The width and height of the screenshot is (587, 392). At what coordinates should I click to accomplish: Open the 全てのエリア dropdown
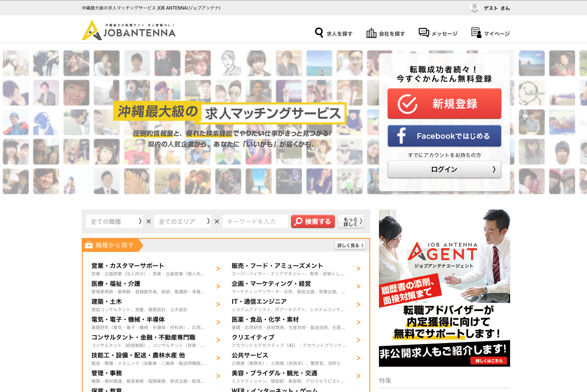(x=183, y=222)
